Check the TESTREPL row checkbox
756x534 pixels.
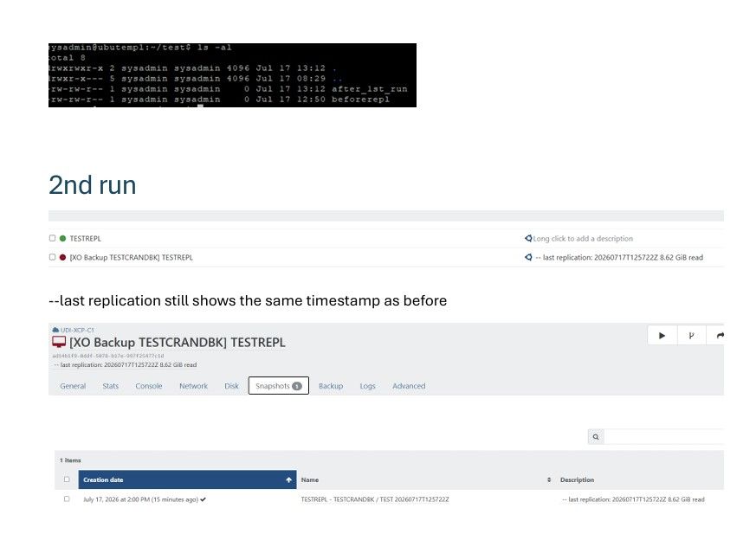pos(52,238)
